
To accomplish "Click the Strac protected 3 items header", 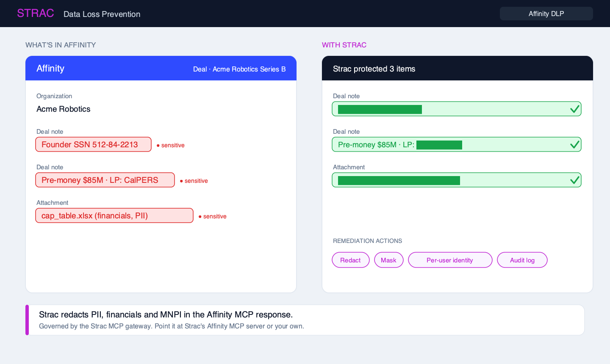I will (374, 69).
